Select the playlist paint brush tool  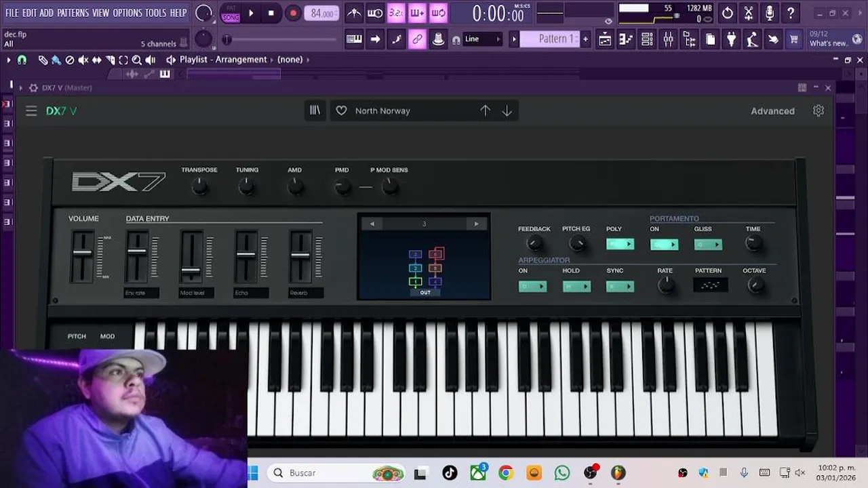click(56, 60)
